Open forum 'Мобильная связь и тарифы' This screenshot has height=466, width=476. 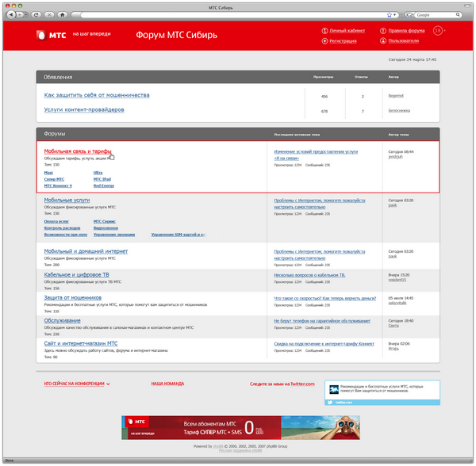coord(77,151)
